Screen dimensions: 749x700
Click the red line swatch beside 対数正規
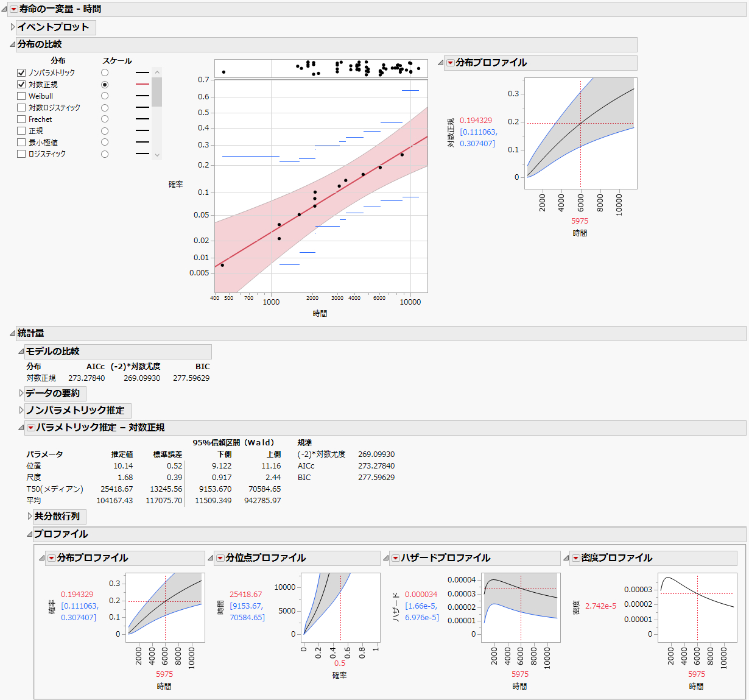pos(142,84)
